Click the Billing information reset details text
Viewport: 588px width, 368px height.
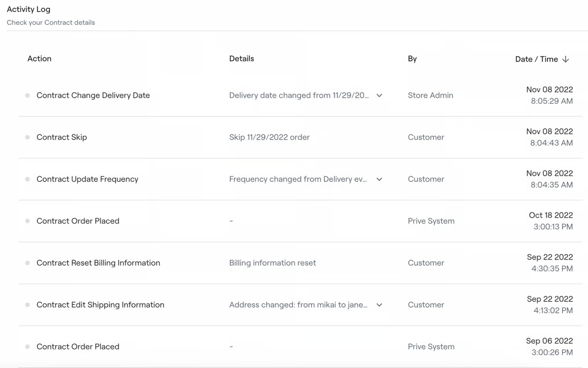pyautogui.click(x=272, y=263)
